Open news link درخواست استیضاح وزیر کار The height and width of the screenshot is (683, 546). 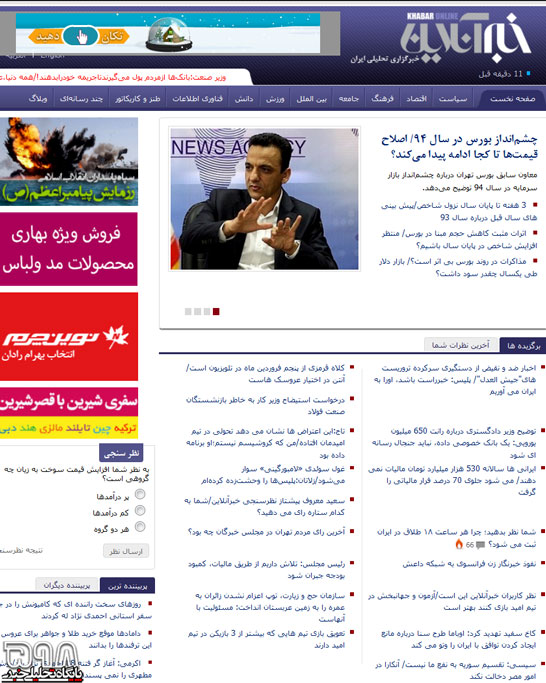pyautogui.click(x=265, y=405)
